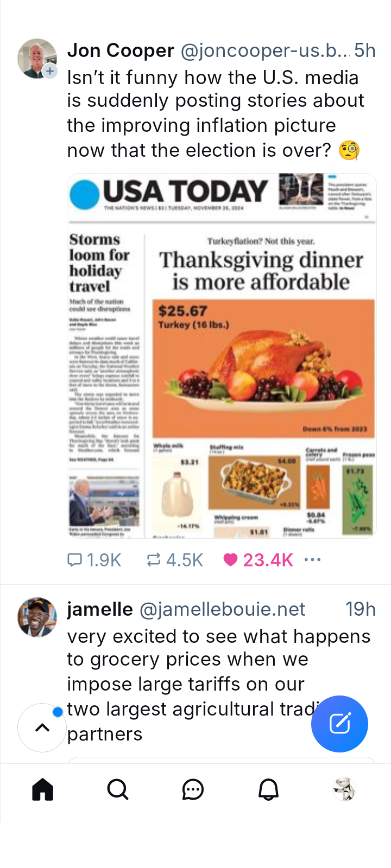The height and width of the screenshot is (868, 391).
Task: Open the Search tab
Action: pyautogui.click(x=117, y=789)
